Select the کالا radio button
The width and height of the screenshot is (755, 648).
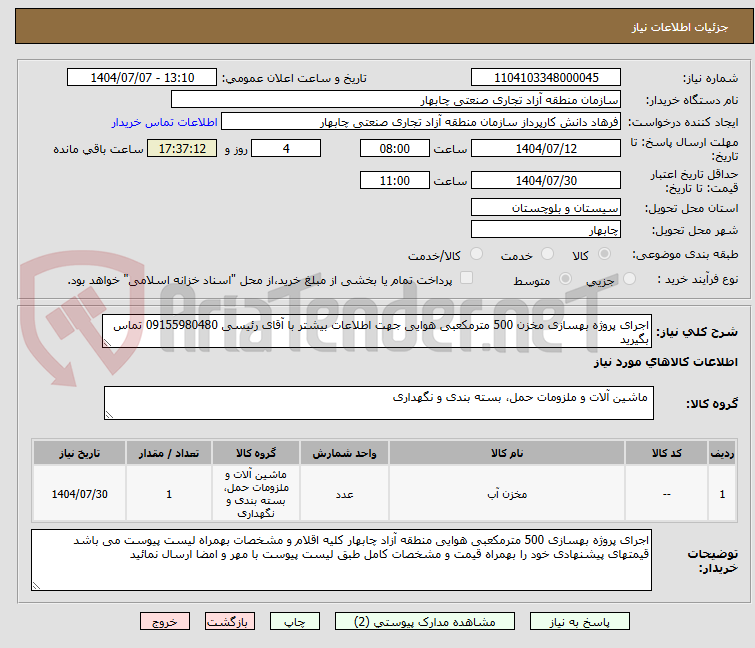[x=604, y=253]
